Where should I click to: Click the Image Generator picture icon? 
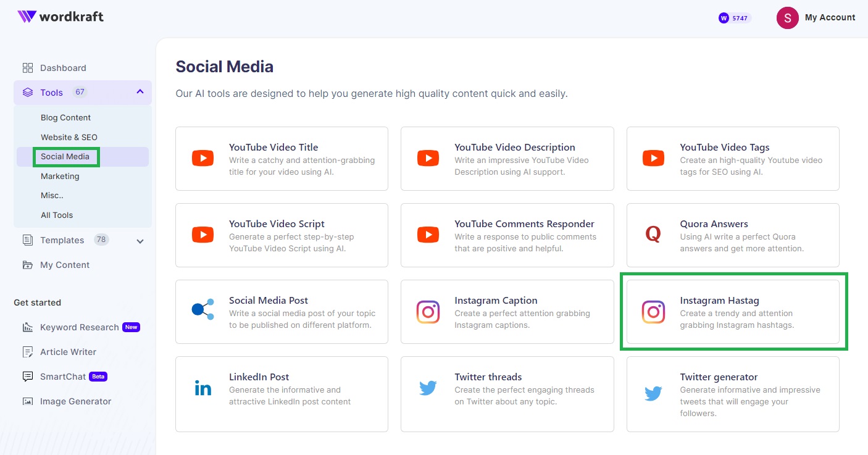tap(28, 401)
